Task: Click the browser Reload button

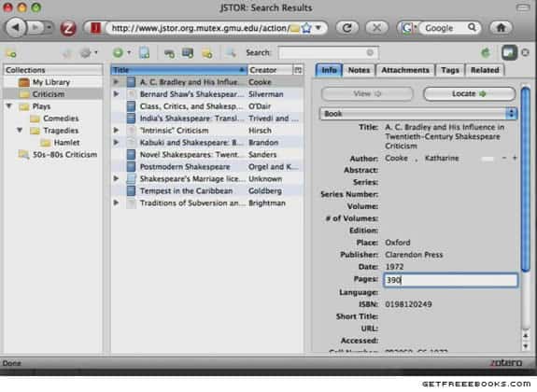Action: click(x=347, y=28)
